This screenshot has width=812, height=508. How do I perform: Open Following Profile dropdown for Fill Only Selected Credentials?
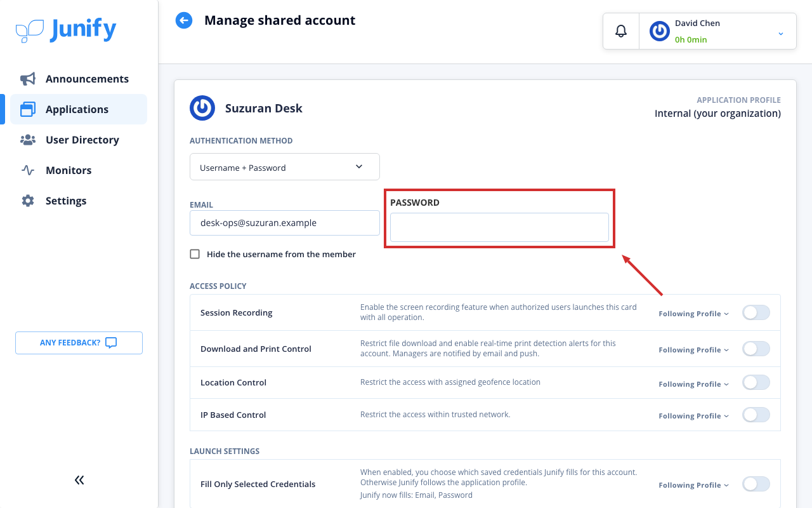[694, 485]
